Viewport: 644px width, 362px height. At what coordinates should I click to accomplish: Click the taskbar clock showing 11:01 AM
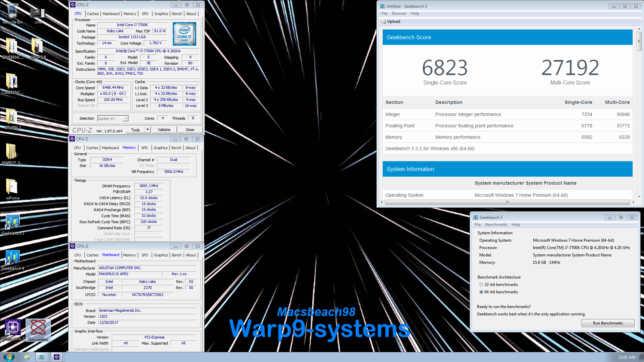coord(627,357)
